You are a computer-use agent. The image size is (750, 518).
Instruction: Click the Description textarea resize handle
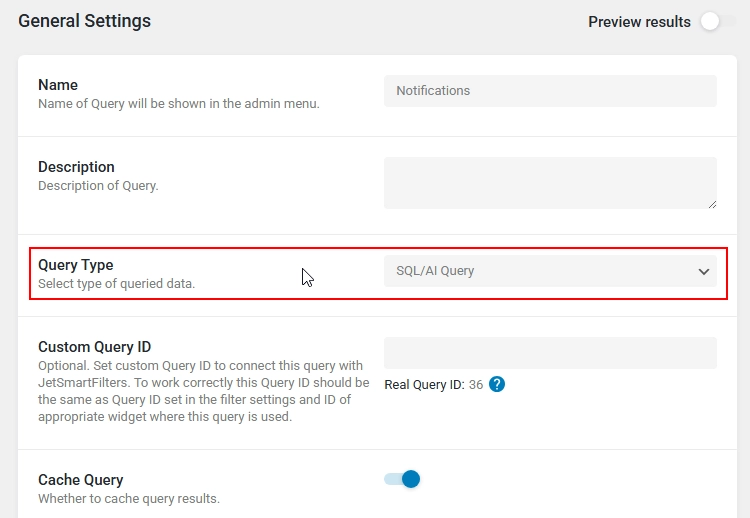tap(712, 204)
